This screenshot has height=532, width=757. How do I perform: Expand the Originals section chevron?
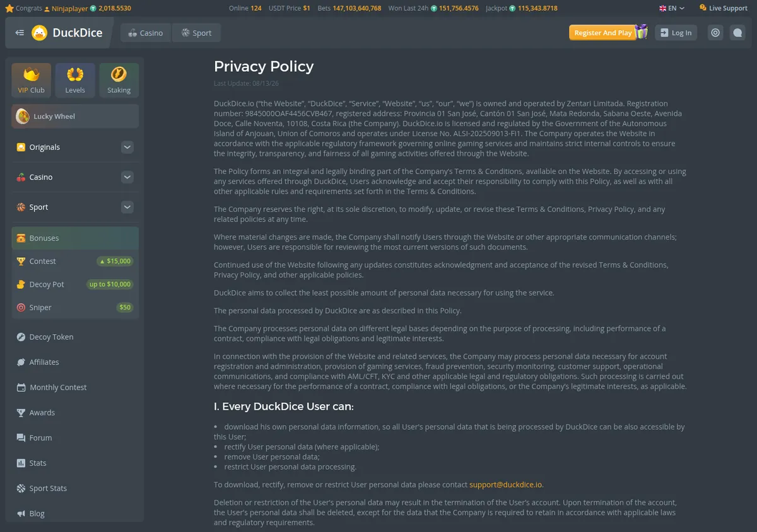click(127, 147)
